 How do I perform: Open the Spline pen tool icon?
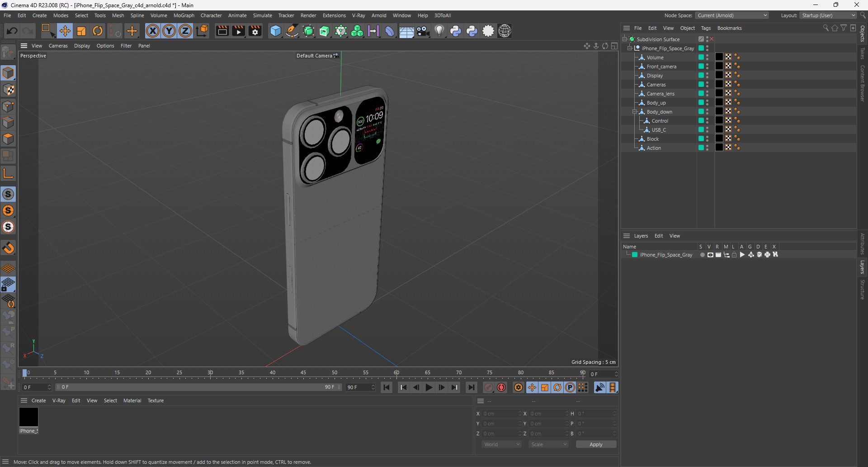pyautogui.click(x=292, y=31)
